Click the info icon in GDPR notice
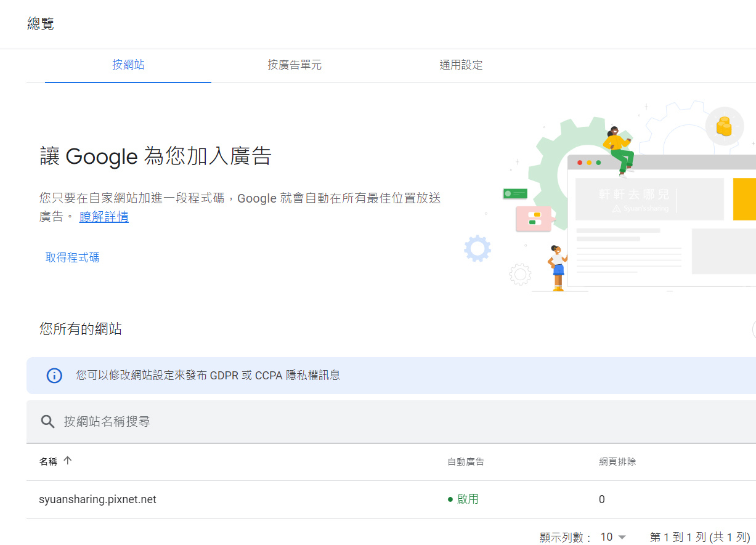 (54, 375)
